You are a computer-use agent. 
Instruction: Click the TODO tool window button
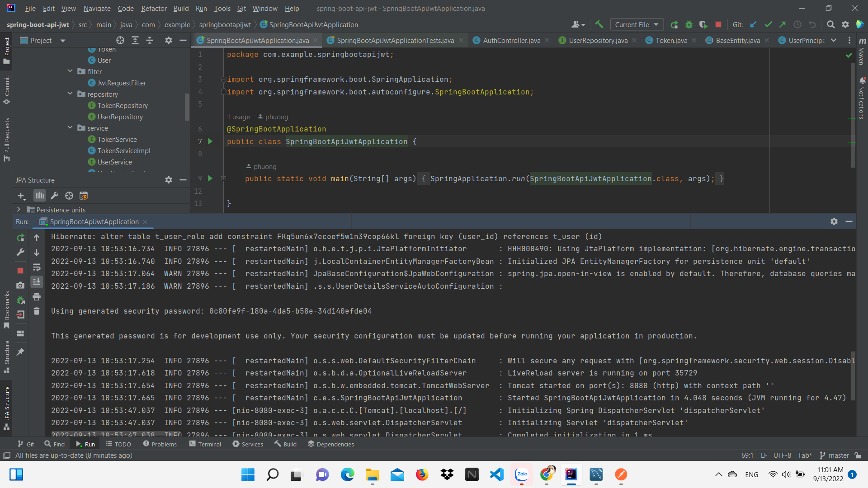118,444
